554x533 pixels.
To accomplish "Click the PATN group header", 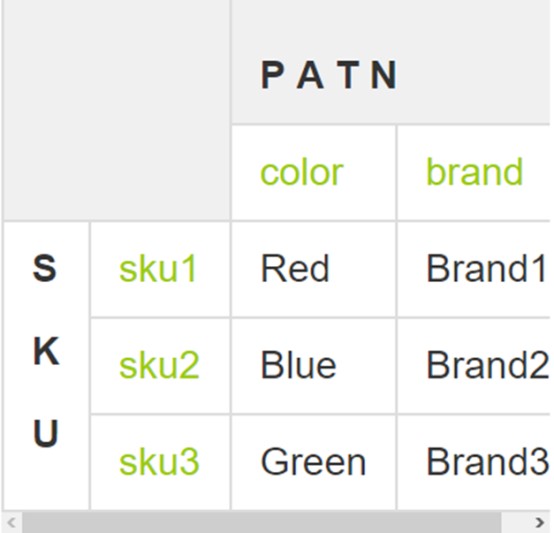I will [x=329, y=75].
